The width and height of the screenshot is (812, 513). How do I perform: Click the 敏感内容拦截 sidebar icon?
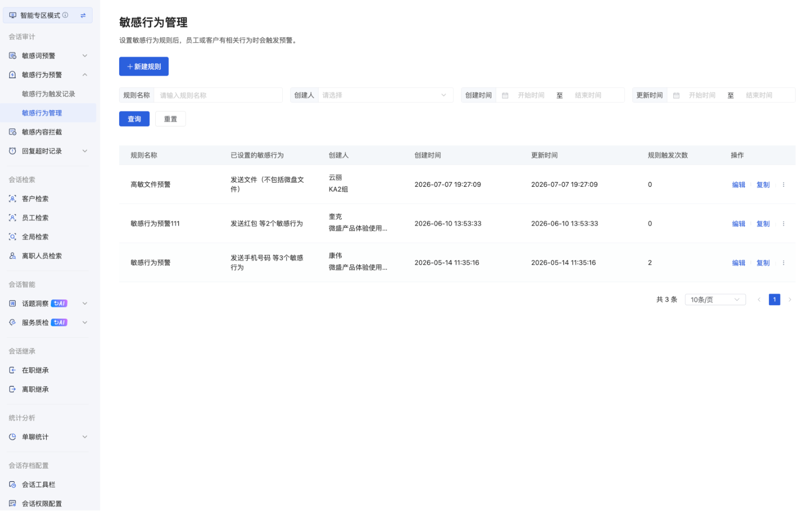(13, 132)
